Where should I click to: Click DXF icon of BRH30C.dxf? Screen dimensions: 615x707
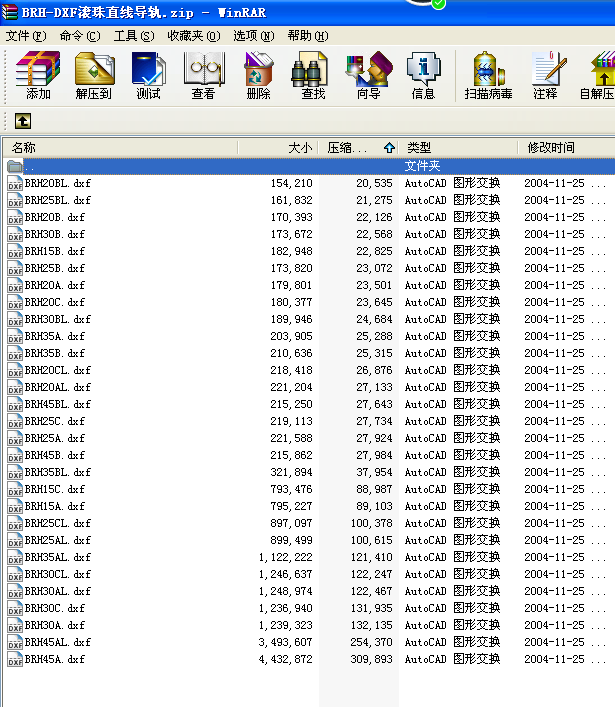[x=15, y=609]
